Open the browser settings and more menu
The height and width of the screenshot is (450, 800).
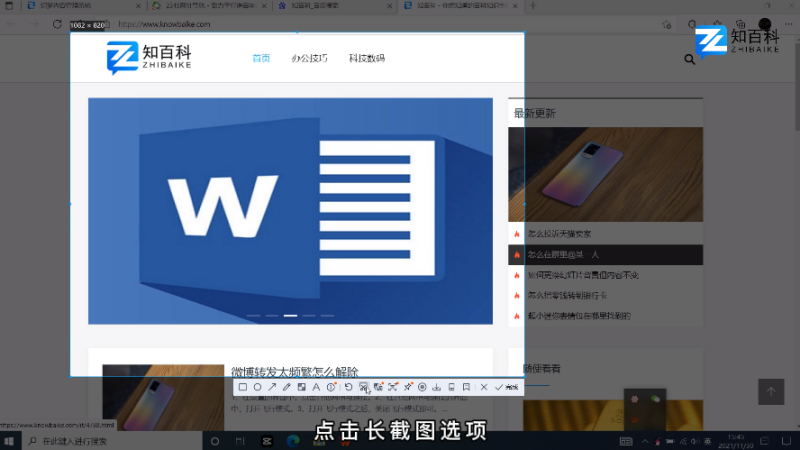point(789,24)
